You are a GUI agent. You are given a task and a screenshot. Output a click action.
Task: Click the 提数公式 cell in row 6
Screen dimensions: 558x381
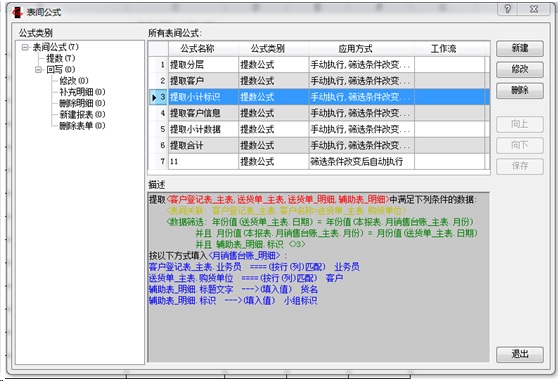(274, 145)
